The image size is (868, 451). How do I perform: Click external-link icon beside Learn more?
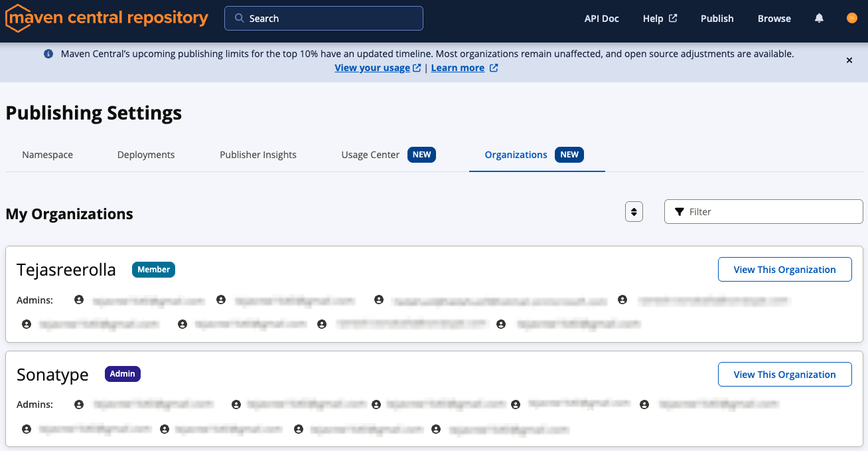click(494, 68)
